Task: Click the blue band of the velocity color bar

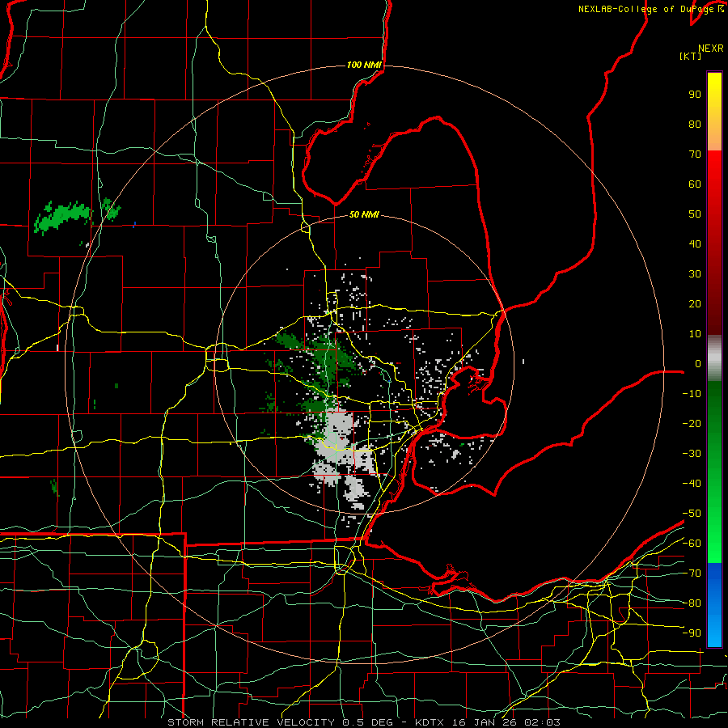Action: (714, 604)
